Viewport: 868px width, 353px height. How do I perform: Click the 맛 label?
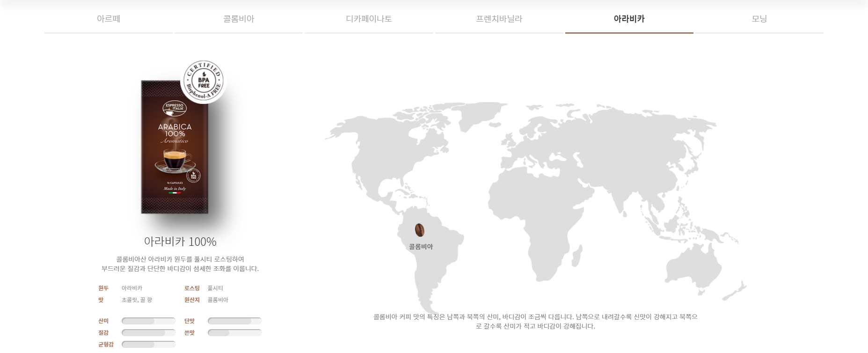pyautogui.click(x=101, y=300)
